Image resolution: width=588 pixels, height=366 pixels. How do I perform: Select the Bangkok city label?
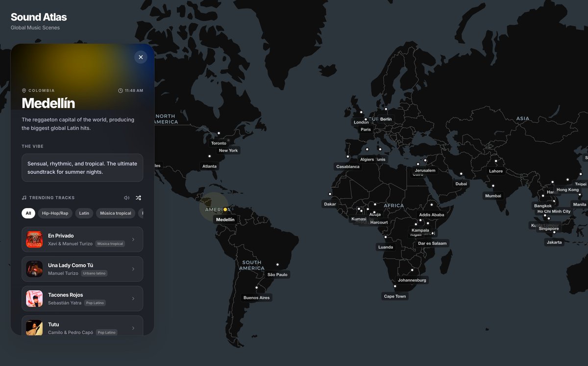tap(543, 206)
